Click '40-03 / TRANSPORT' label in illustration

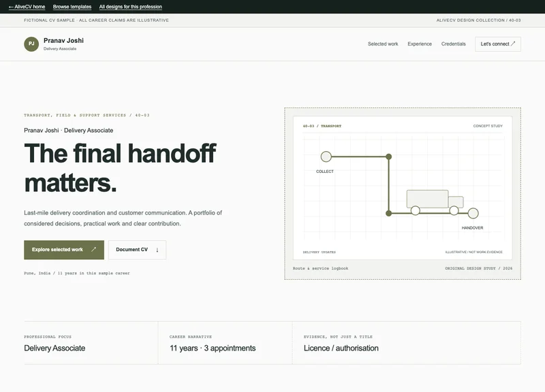coord(322,126)
